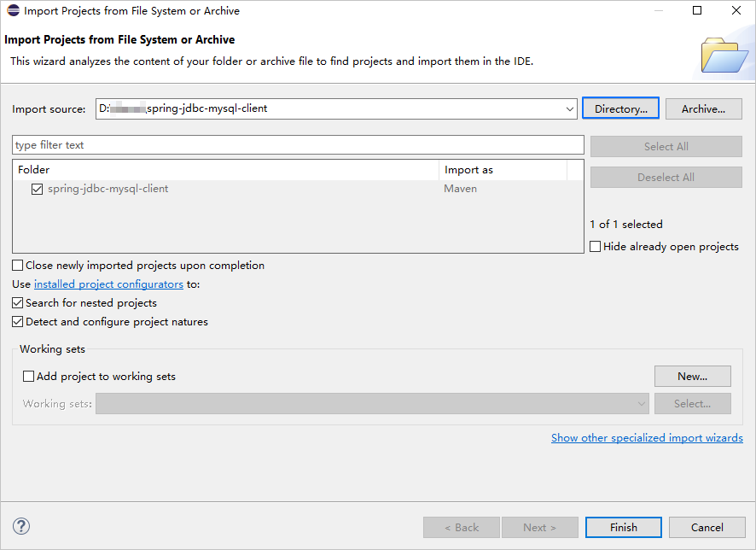756x550 pixels.
Task: Close the import dialog window
Action: pos(736,11)
